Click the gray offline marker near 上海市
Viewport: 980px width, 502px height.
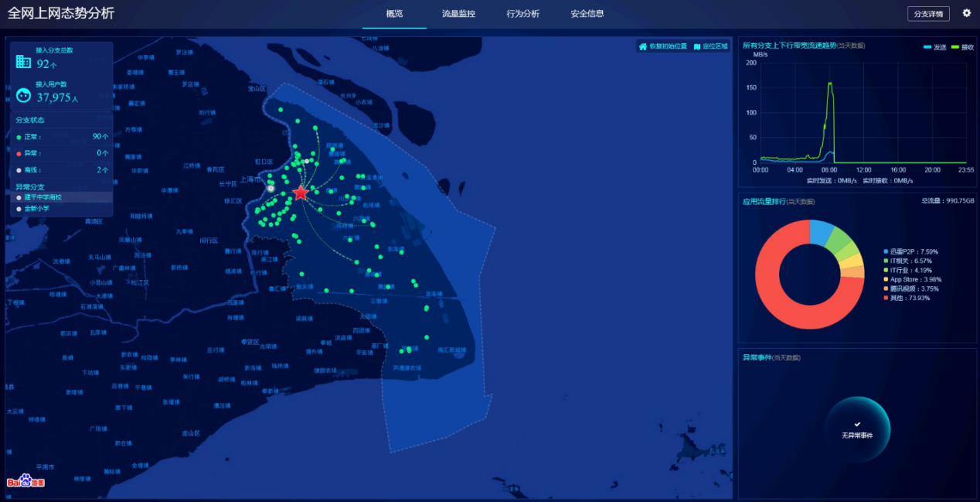coord(271,188)
